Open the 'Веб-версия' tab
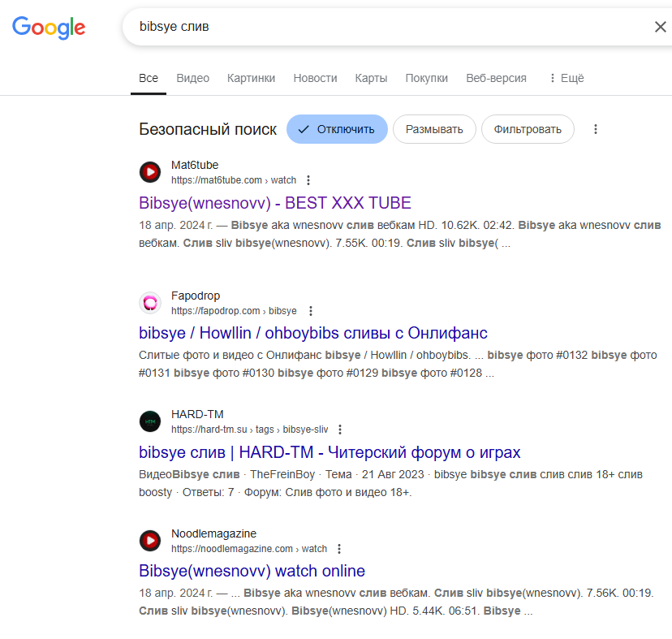 (x=496, y=78)
